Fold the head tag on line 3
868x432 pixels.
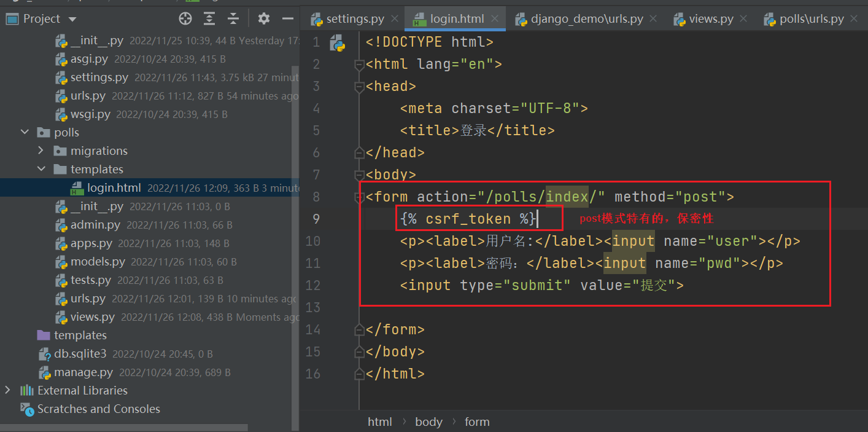pyautogui.click(x=359, y=87)
